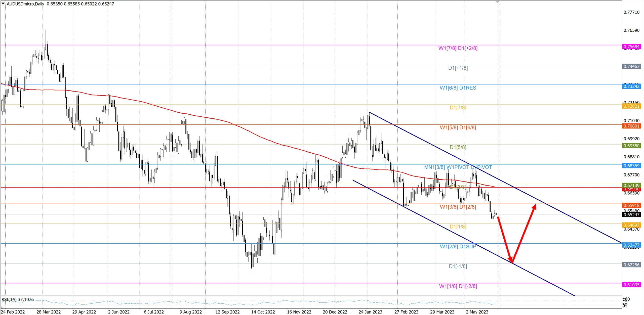Click the RSI(14) 37.1076 indicator label

[x=18, y=299]
